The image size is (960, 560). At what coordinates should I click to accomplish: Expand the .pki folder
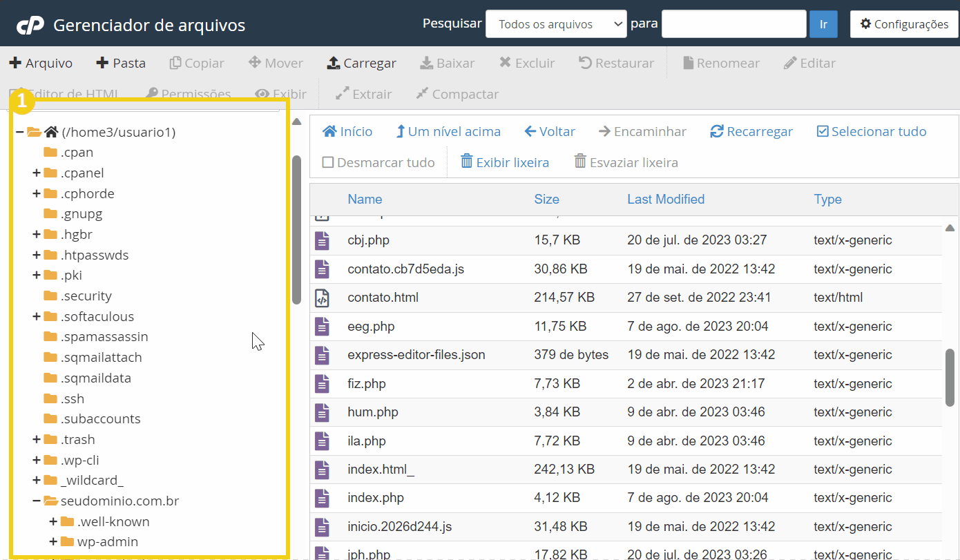[x=36, y=275]
